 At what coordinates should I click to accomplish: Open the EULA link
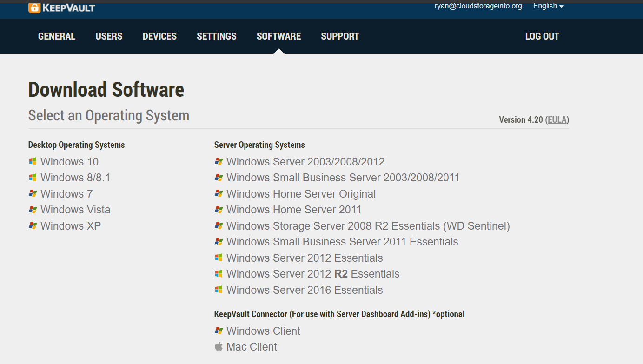(x=557, y=120)
